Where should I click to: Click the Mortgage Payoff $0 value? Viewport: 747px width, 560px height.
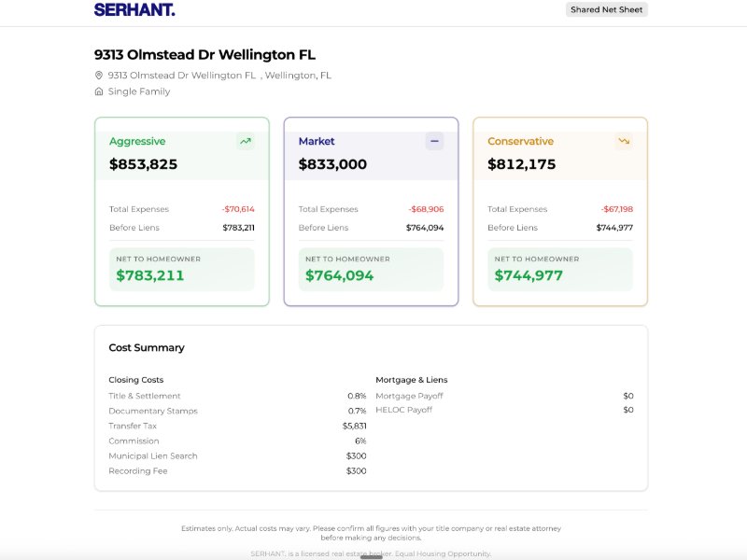point(628,397)
